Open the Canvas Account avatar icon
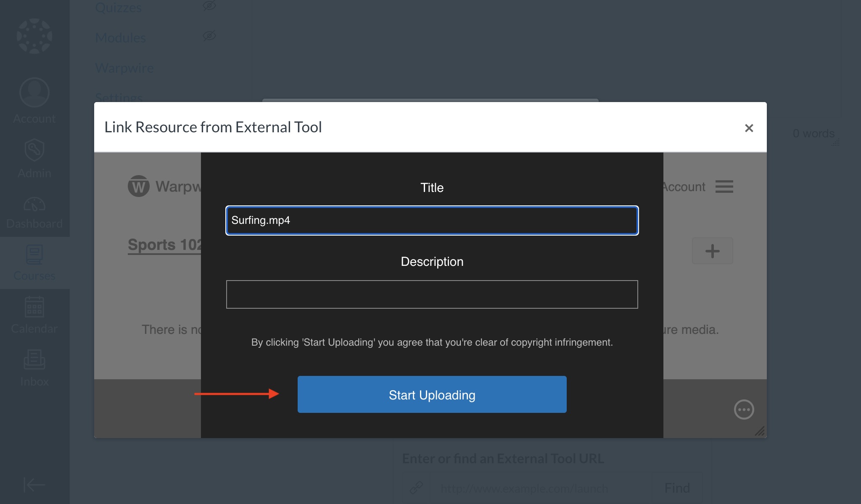The image size is (861, 504). click(34, 93)
